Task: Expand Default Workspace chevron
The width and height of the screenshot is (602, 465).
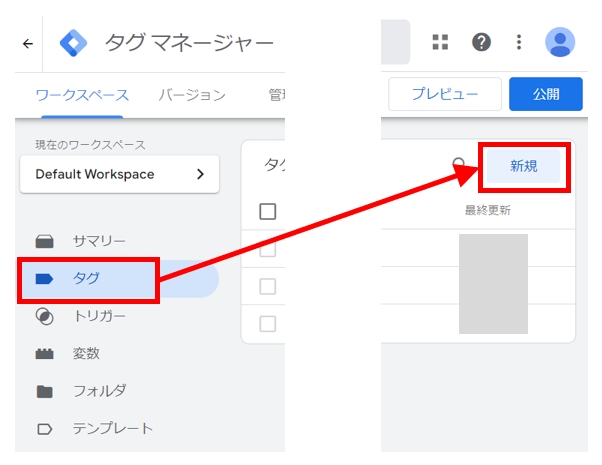Action: coord(200,174)
